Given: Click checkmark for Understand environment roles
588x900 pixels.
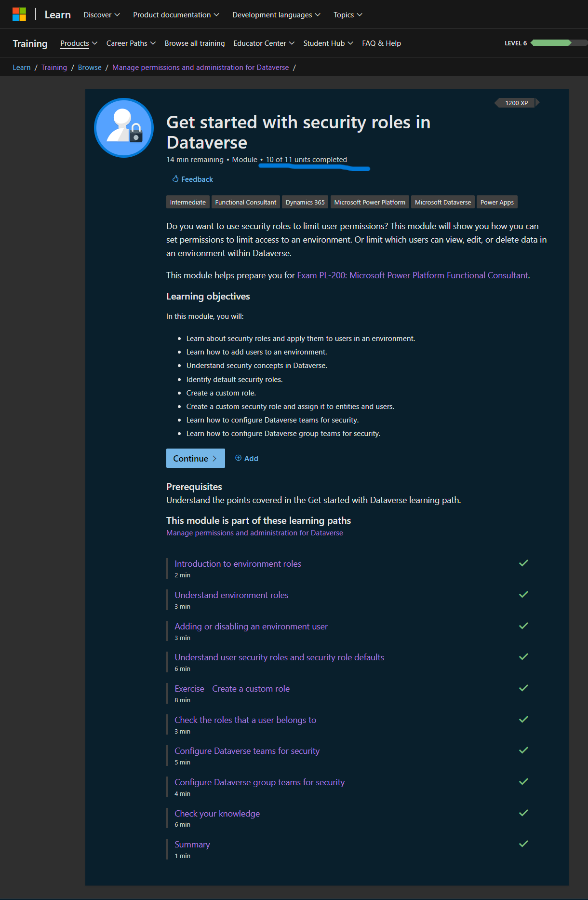Looking at the screenshot, I should [523, 594].
